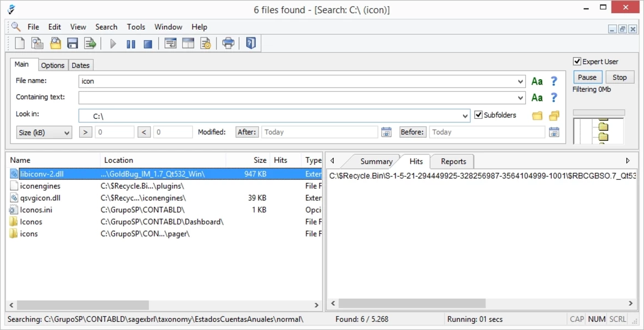Disable the Expert User checkbox
644x330 pixels.
[577, 62]
